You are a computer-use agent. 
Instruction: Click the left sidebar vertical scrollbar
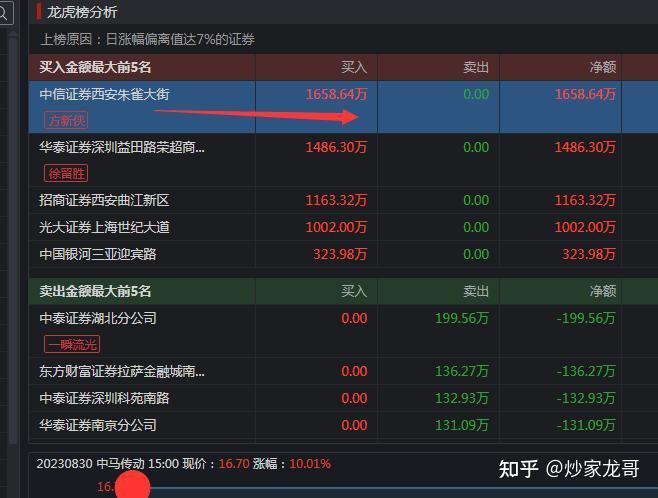pyautogui.click(x=13, y=239)
